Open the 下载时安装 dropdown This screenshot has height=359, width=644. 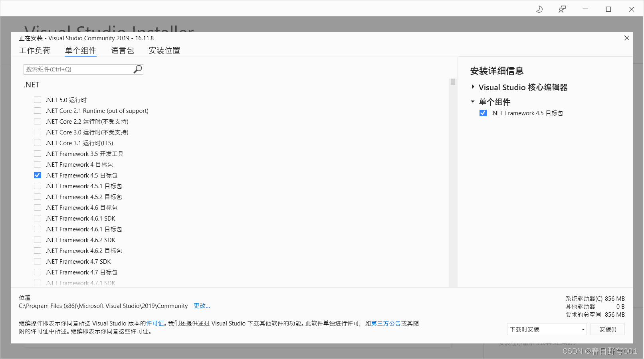click(x=583, y=329)
